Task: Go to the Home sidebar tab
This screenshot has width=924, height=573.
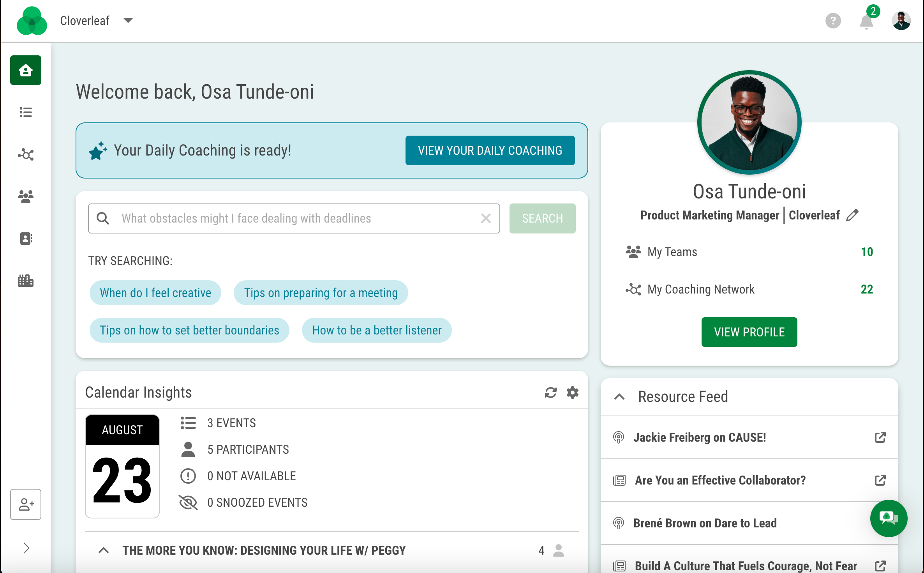Action: (26, 70)
